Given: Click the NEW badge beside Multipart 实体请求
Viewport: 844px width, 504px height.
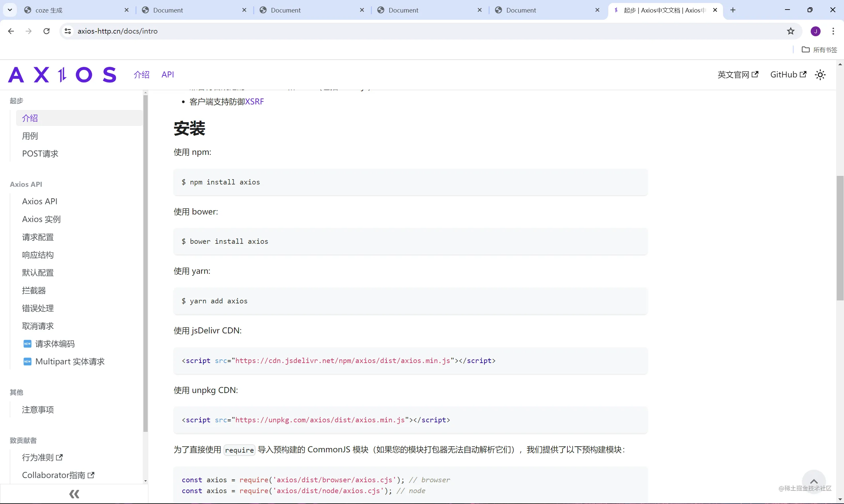Looking at the screenshot, I should 27,362.
